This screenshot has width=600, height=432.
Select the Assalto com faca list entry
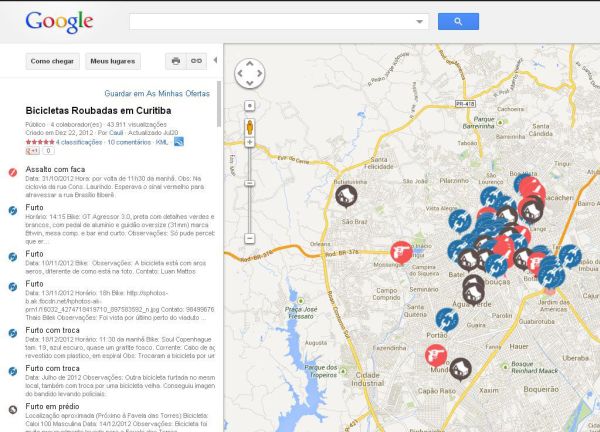pos(55,169)
